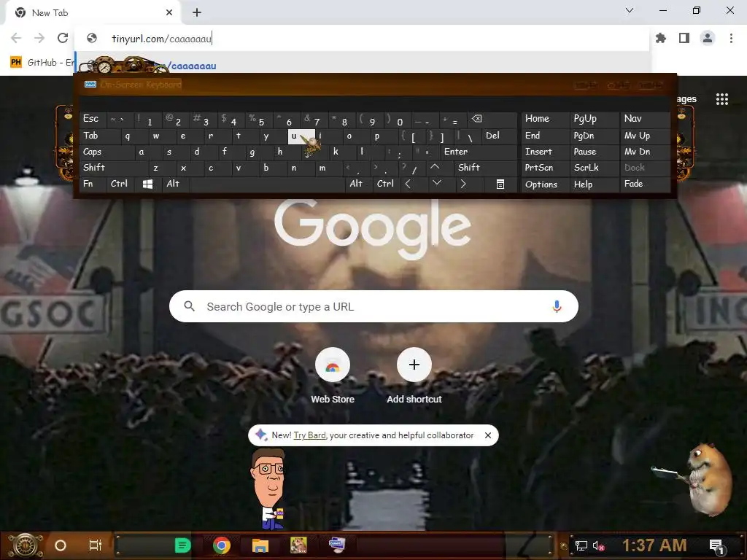Open the tab search chevron in Chrome
The width and height of the screenshot is (747, 560).
[630, 10]
